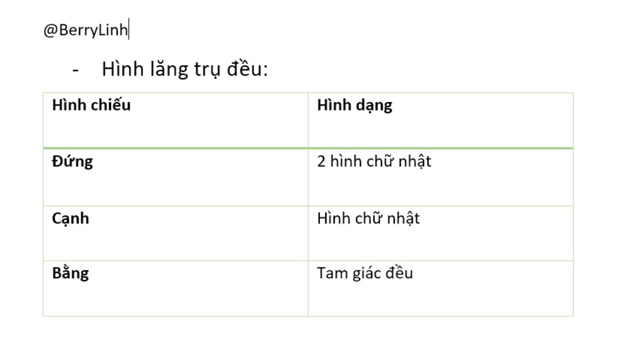Select the Hình chiếu header cell
The height and width of the screenshot is (364, 618).
(x=176, y=120)
